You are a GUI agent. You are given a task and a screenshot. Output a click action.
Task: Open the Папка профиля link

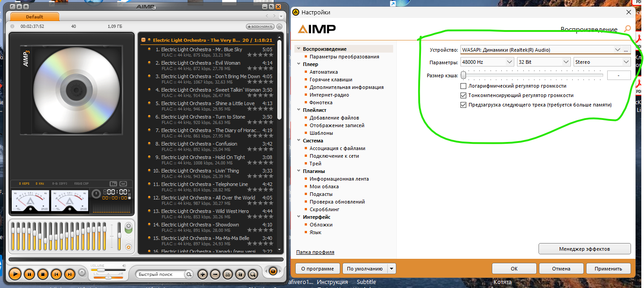point(315,252)
